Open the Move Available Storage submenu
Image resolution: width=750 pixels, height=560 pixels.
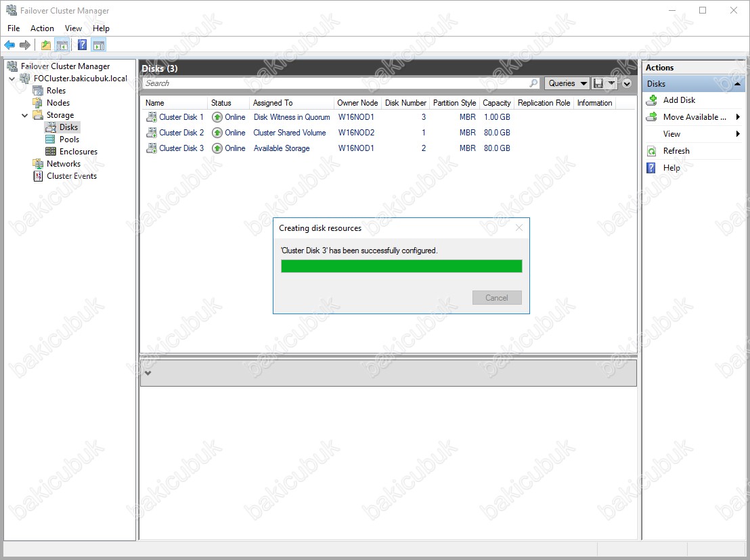point(694,117)
